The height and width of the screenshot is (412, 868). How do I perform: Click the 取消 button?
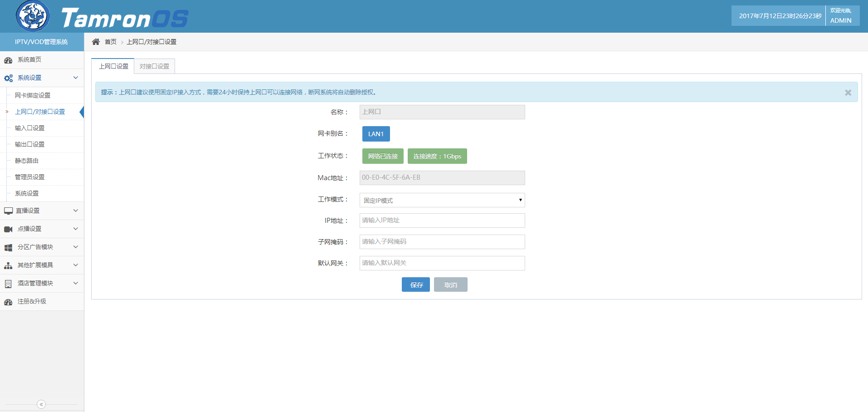(x=450, y=284)
